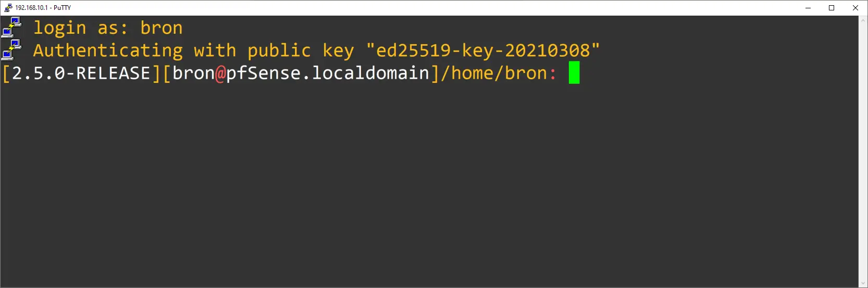Click the "login as:" text
This screenshot has width=868, height=288.
81,28
